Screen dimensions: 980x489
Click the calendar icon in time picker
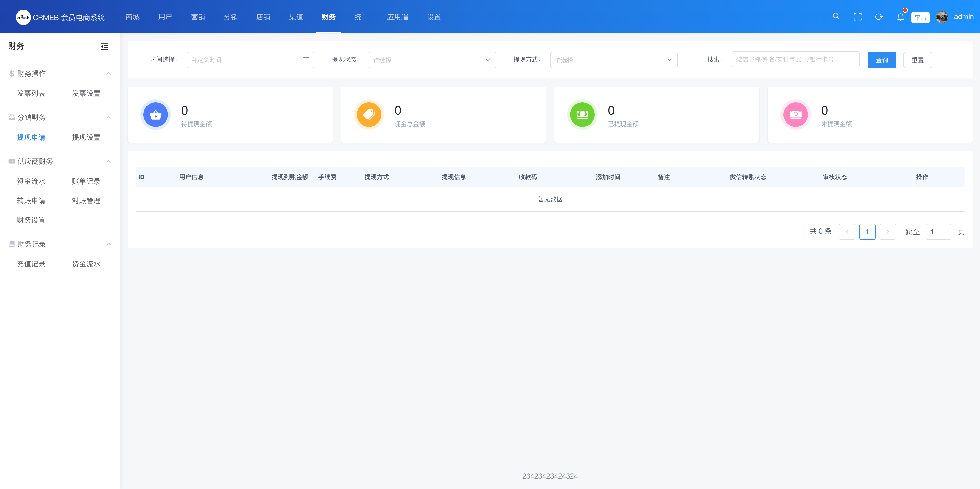click(x=306, y=60)
